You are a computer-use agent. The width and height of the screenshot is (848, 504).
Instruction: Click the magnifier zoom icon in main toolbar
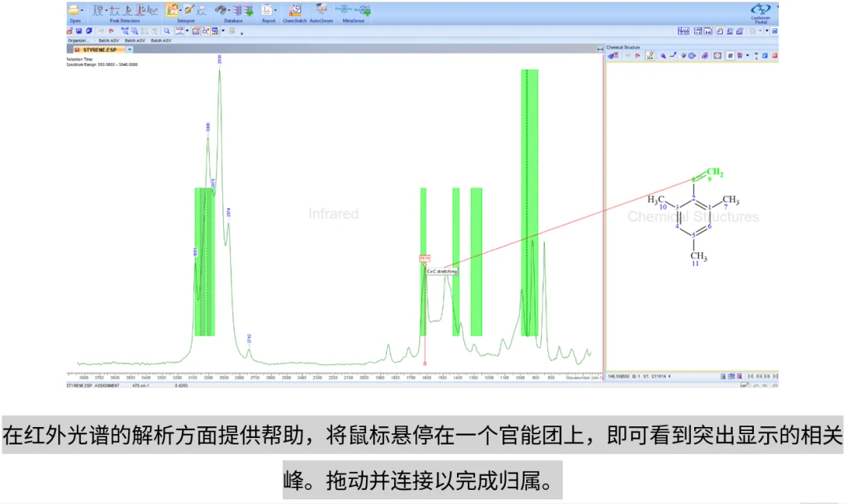tap(166, 31)
